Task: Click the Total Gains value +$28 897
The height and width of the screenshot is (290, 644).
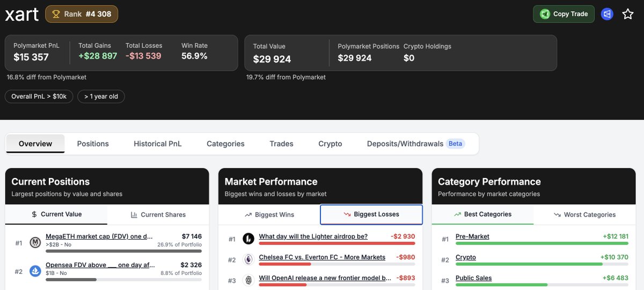Action: tap(98, 56)
